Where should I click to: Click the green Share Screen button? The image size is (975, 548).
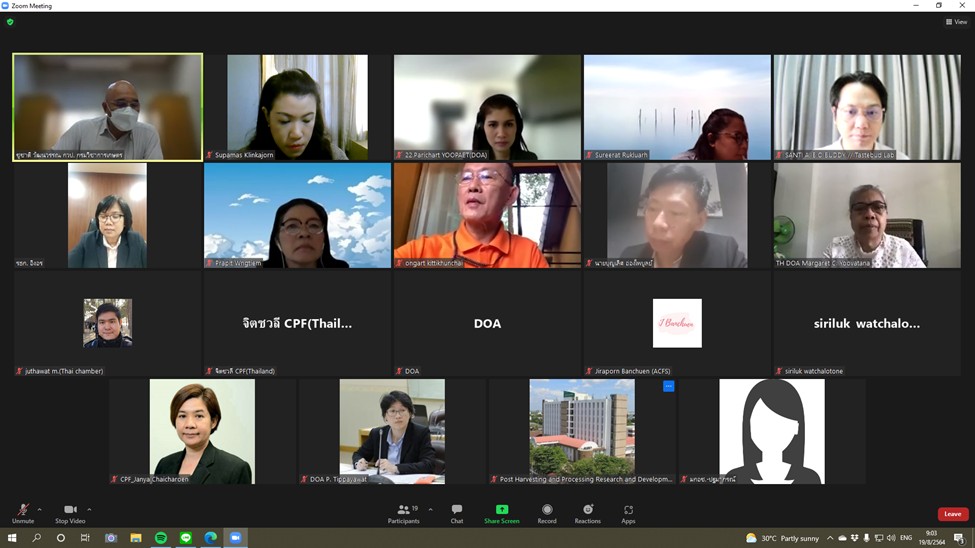click(x=502, y=514)
